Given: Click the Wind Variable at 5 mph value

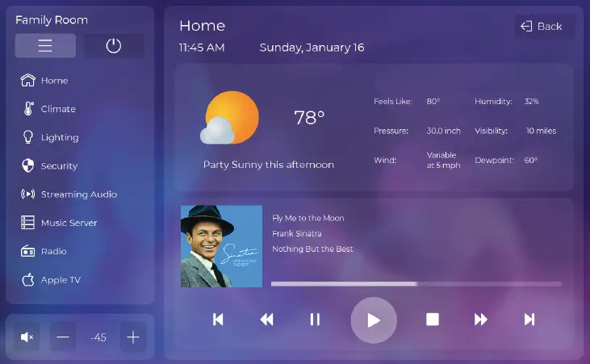Looking at the screenshot, I should tap(444, 160).
